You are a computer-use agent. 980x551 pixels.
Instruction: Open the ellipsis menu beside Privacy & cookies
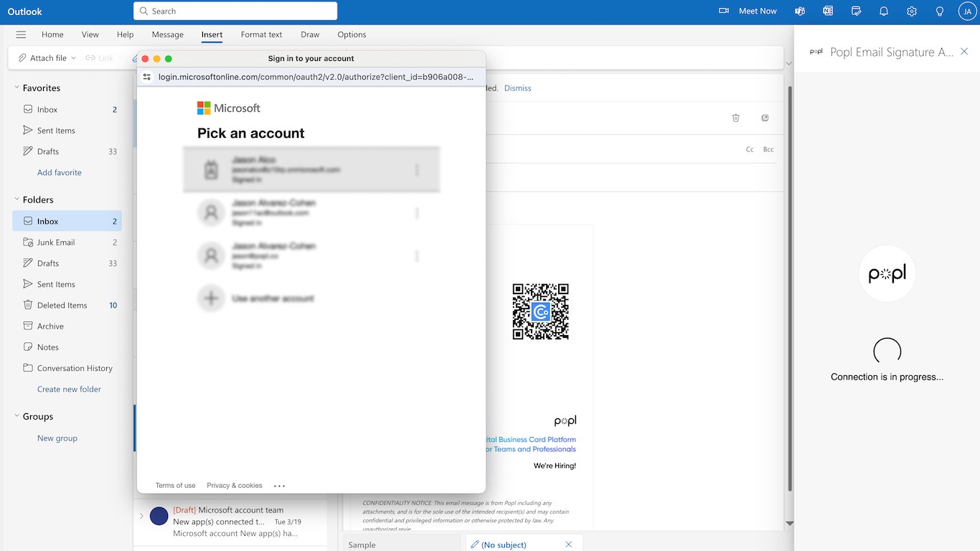280,486
